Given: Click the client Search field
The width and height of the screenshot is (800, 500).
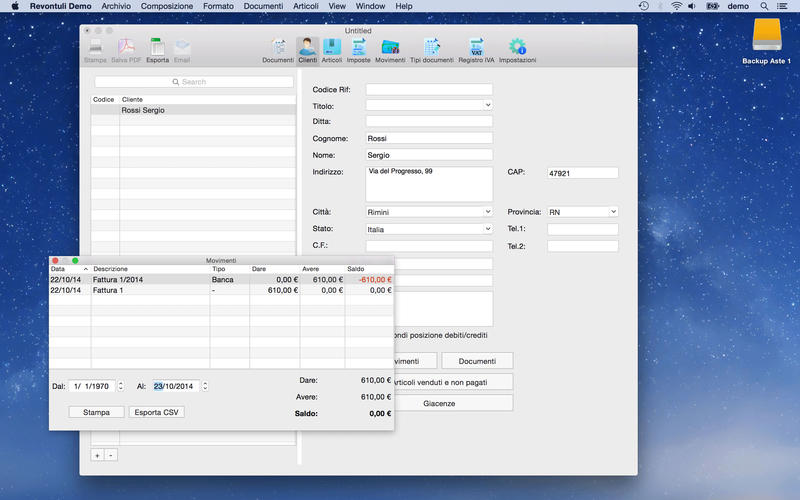Looking at the screenshot, I should [x=194, y=82].
